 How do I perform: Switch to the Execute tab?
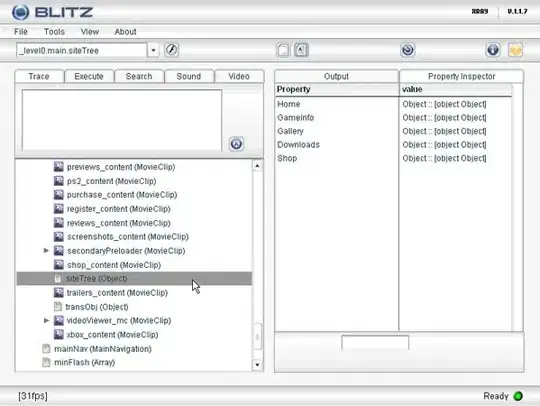(x=89, y=76)
